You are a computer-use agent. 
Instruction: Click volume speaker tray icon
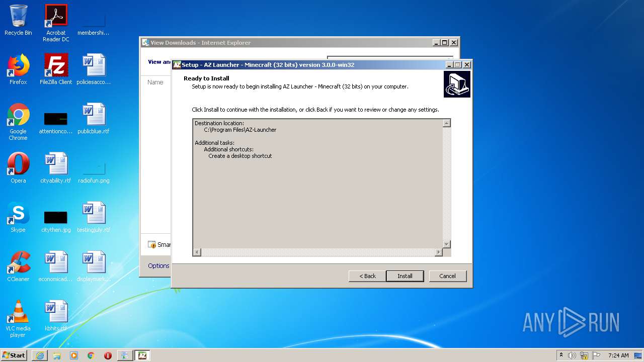point(572,355)
